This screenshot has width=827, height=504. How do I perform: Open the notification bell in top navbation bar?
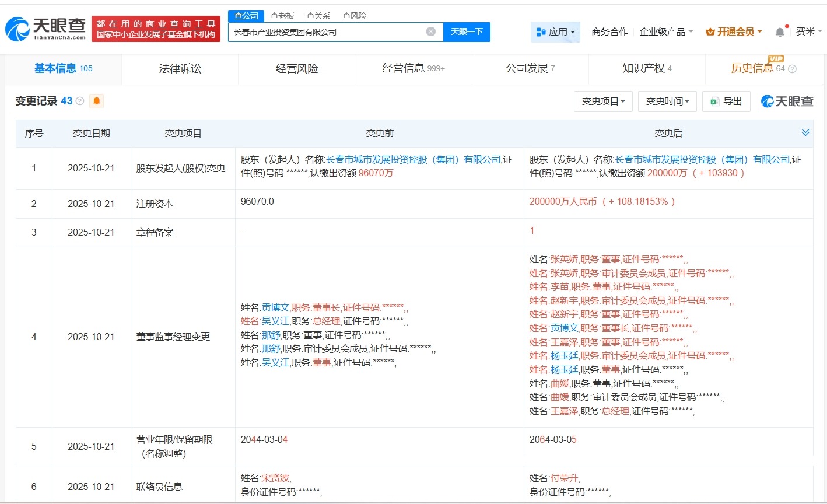pos(779,32)
